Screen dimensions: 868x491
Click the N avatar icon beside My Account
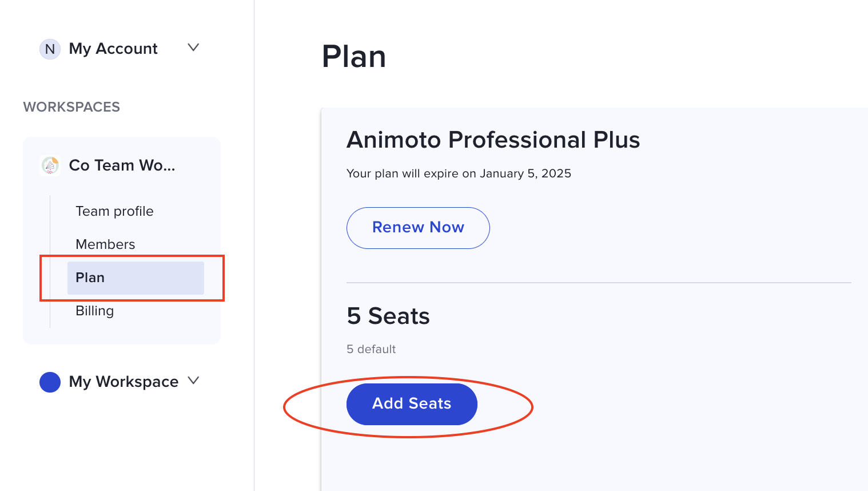coord(50,49)
